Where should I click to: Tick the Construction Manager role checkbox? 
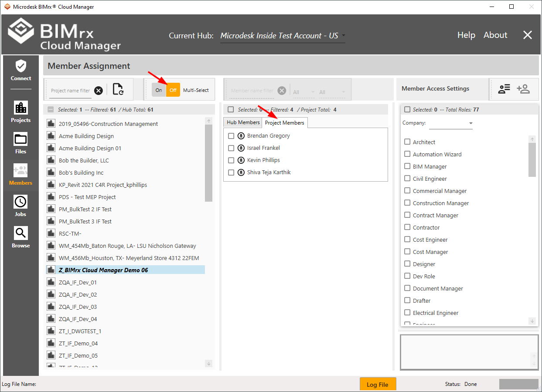coord(407,203)
